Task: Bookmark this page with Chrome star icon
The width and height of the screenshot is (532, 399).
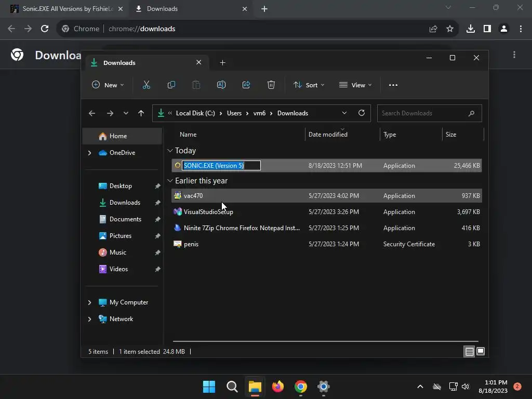Action: tap(450, 29)
